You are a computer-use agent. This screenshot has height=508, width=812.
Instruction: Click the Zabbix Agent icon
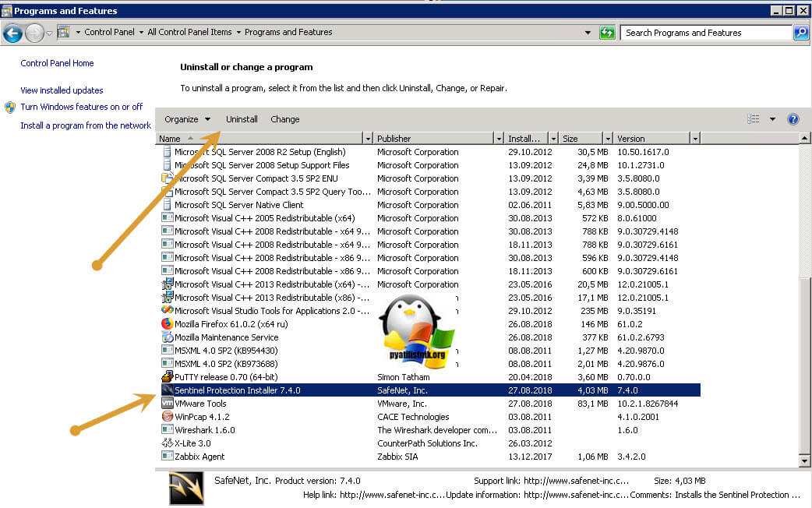pos(167,457)
